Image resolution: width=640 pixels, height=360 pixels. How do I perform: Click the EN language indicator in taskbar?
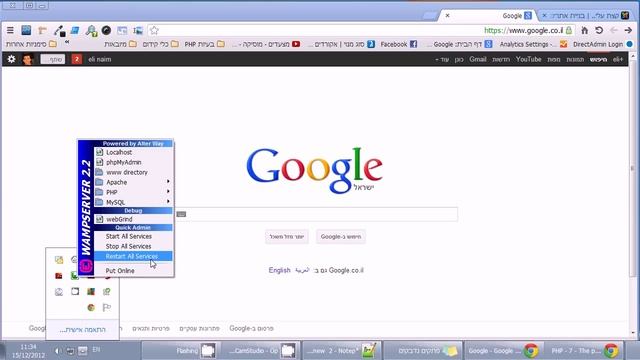point(96,350)
